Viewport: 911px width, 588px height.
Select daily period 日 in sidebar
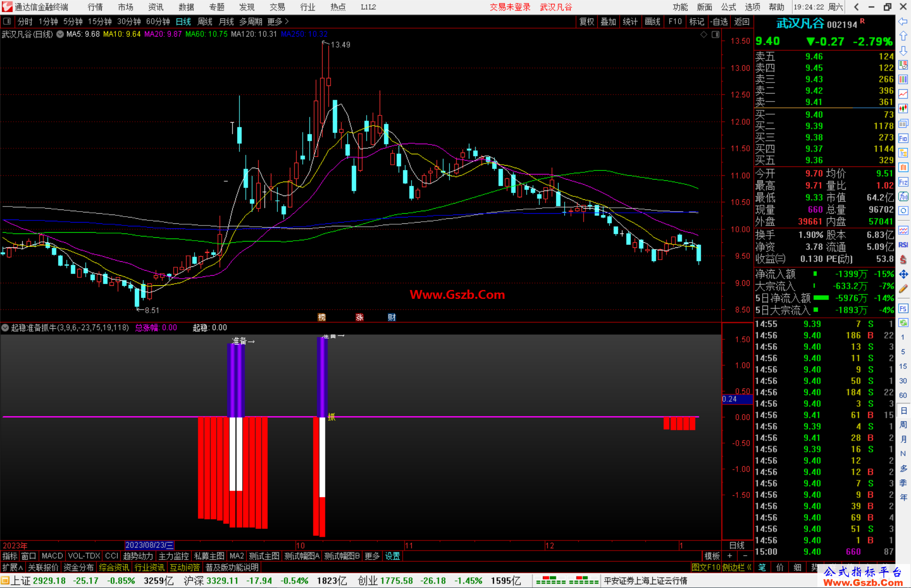coord(903,410)
